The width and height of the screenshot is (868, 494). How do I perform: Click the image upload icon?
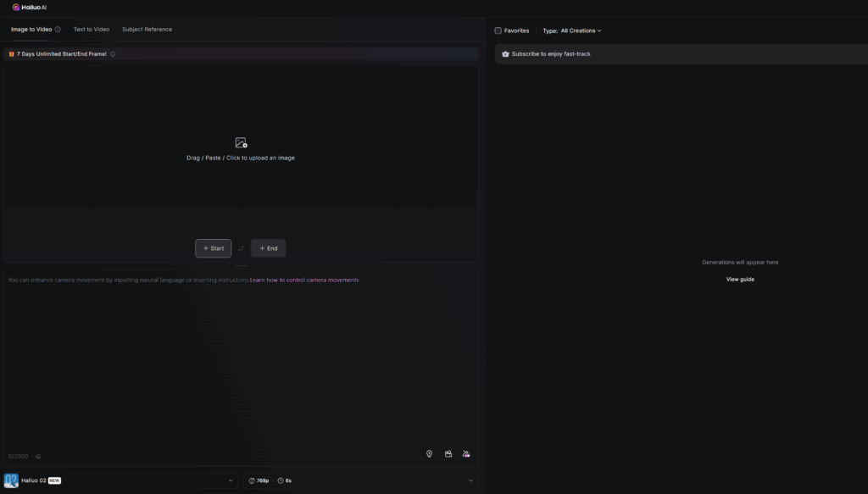pyautogui.click(x=241, y=143)
